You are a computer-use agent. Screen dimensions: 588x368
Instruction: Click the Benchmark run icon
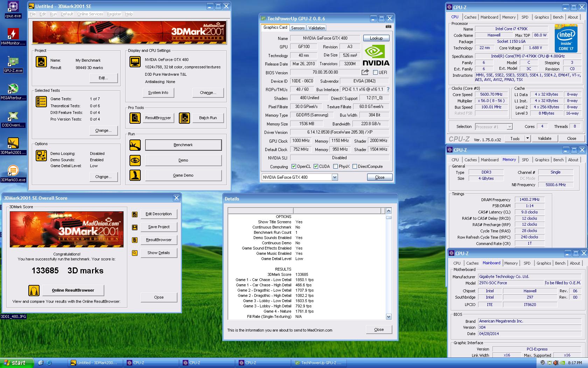pyautogui.click(x=135, y=145)
